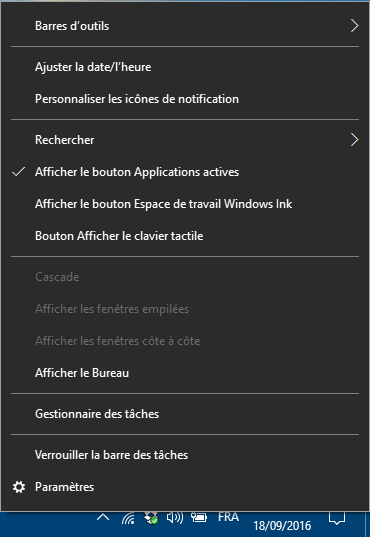This screenshot has width=370, height=537.
Task: Open the Dropbox tray icon
Action: pos(151,518)
